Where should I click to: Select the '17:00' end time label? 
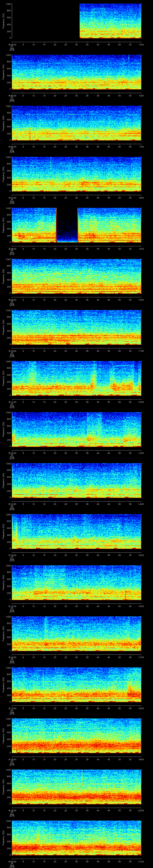click(x=141, y=657)
